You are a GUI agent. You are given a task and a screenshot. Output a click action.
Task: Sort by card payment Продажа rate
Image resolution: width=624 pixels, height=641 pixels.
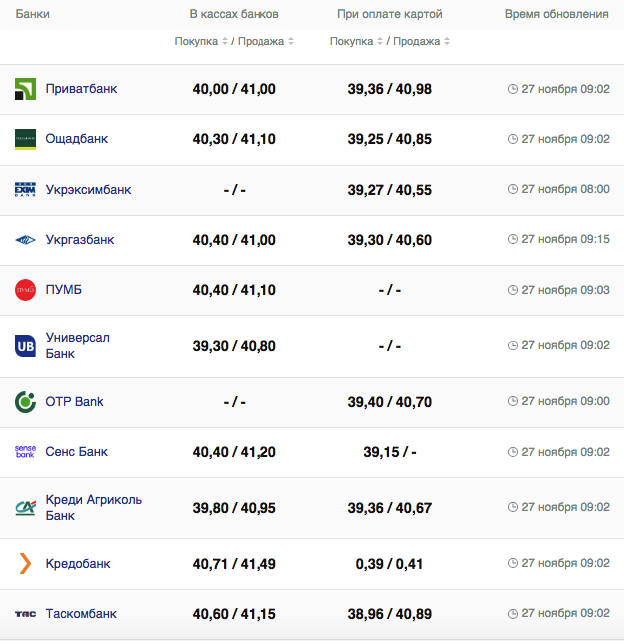pos(420,42)
